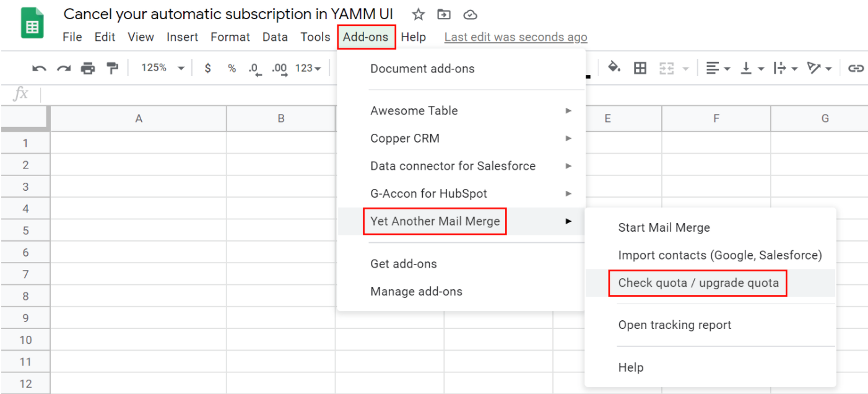
Task: Open the File menu
Action: coord(72,37)
